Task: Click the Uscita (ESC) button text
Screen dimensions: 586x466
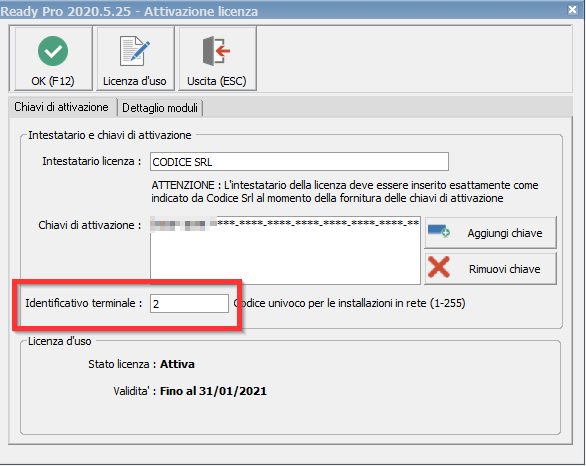Action: pos(216,81)
